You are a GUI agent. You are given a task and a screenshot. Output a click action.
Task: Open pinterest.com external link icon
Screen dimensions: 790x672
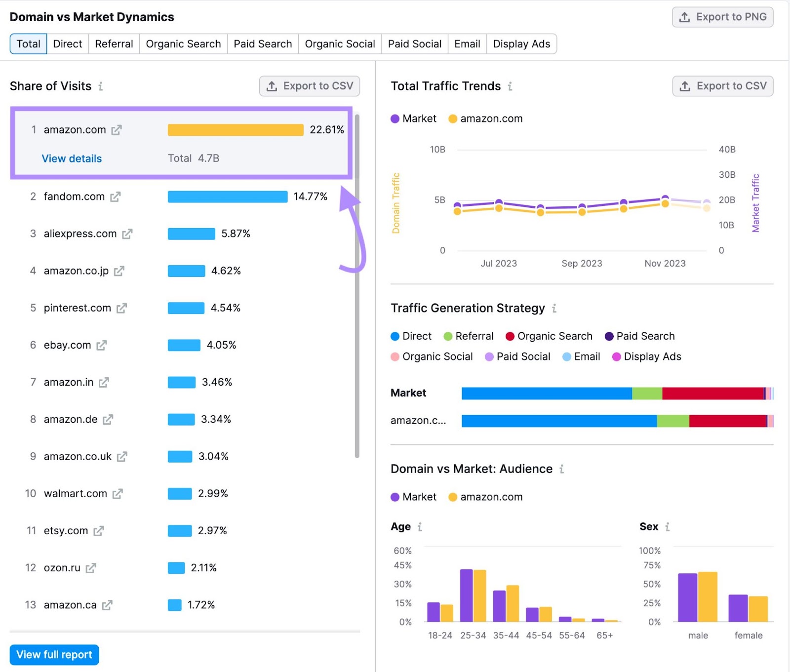(x=121, y=308)
